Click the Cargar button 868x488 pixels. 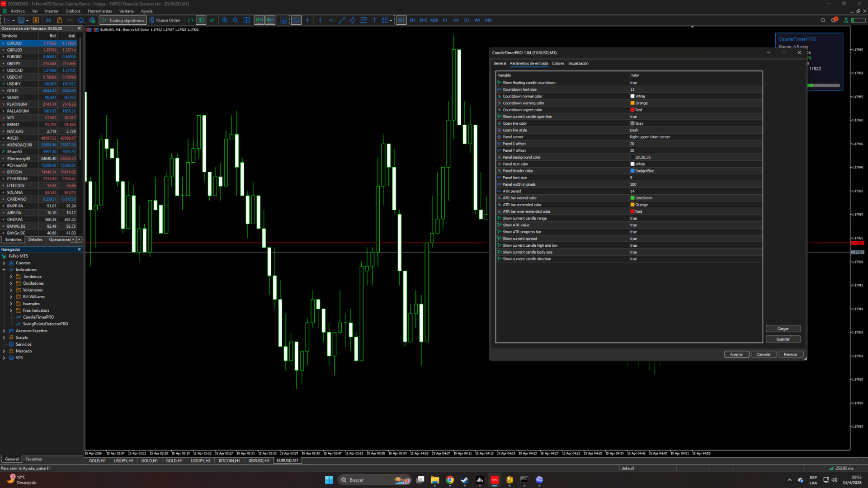coord(783,329)
